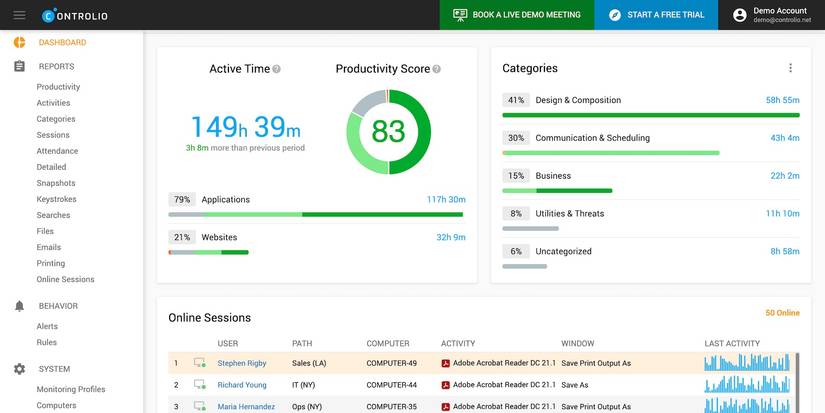Click Adobe Acrobat icon in Stephen Rigby row

coord(446,363)
